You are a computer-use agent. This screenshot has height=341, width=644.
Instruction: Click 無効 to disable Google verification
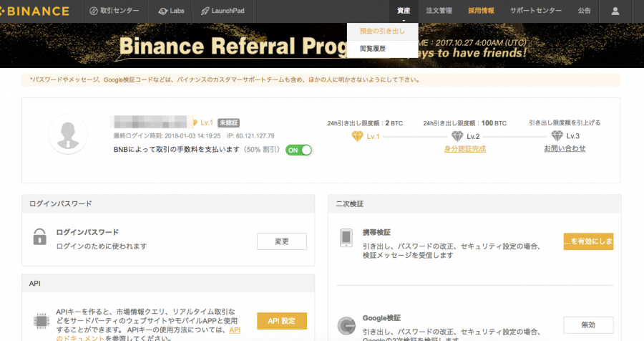point(588,325)
